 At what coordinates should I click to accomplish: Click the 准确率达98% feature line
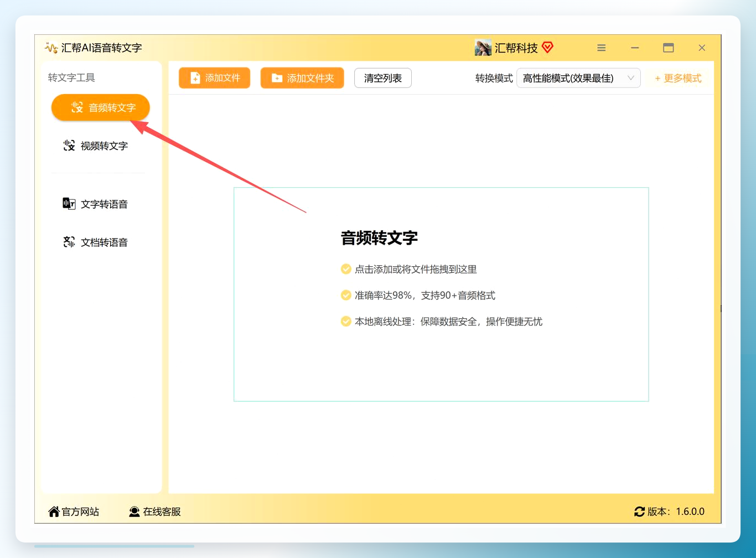(x=425, y=296)
